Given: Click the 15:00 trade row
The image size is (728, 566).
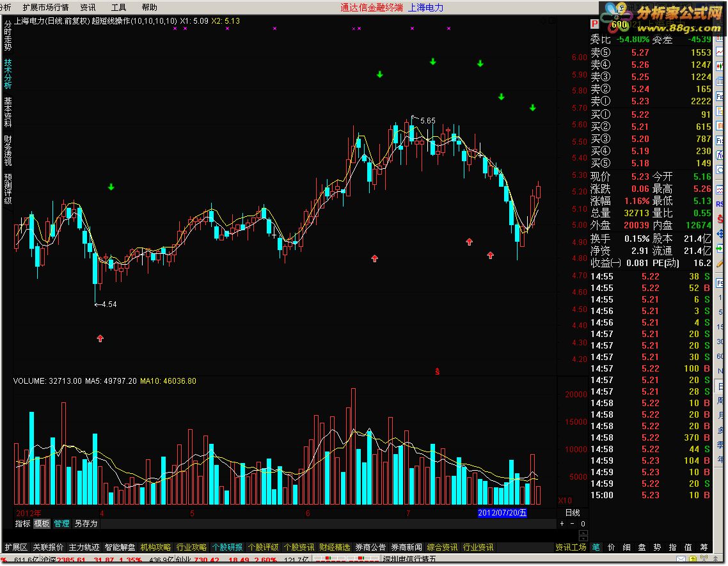Looking at the screenshot, I should 651,495.
